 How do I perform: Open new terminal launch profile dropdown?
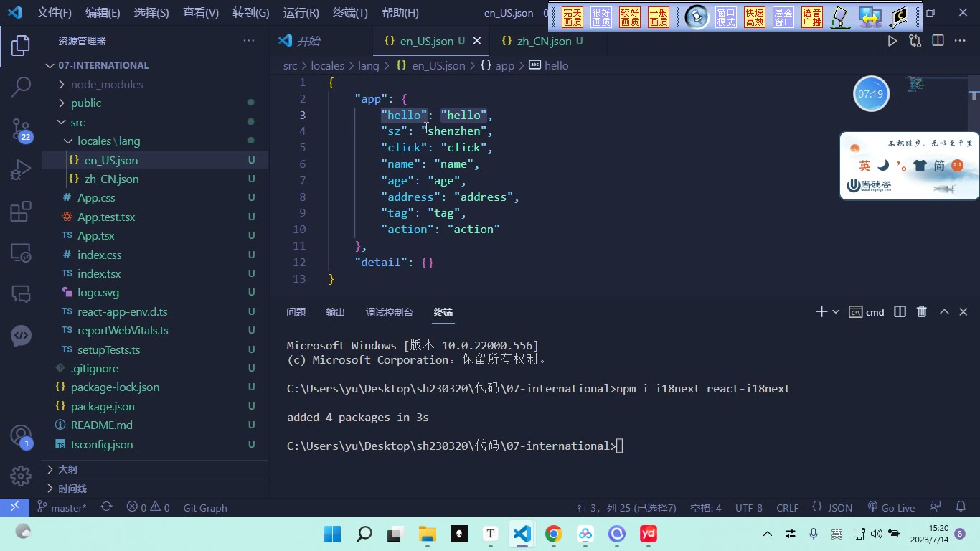(x=836, y=311)
